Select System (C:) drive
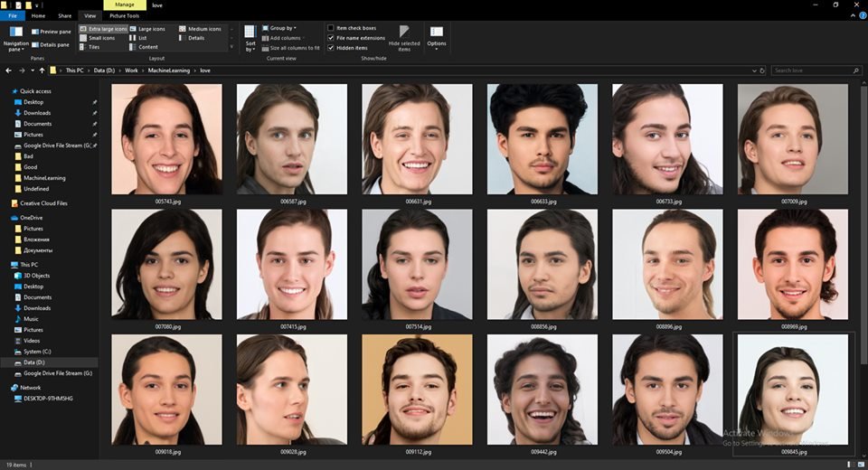The width and height of the screenshot is (868, 470). coord(33,352)
